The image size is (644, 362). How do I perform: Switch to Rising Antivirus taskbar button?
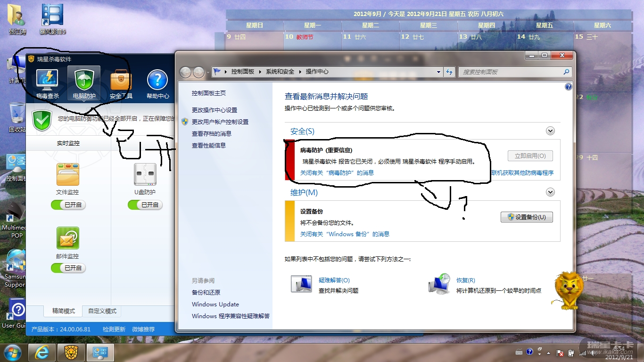[72, 352]
